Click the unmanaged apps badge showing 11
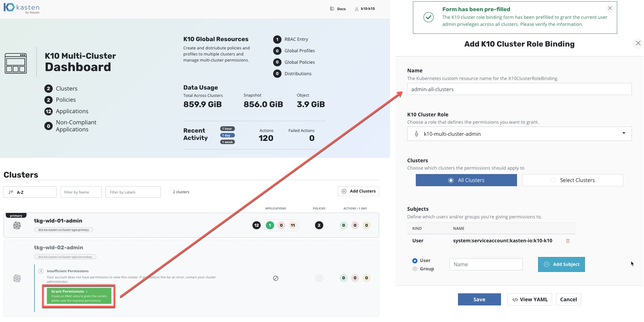 293,225
